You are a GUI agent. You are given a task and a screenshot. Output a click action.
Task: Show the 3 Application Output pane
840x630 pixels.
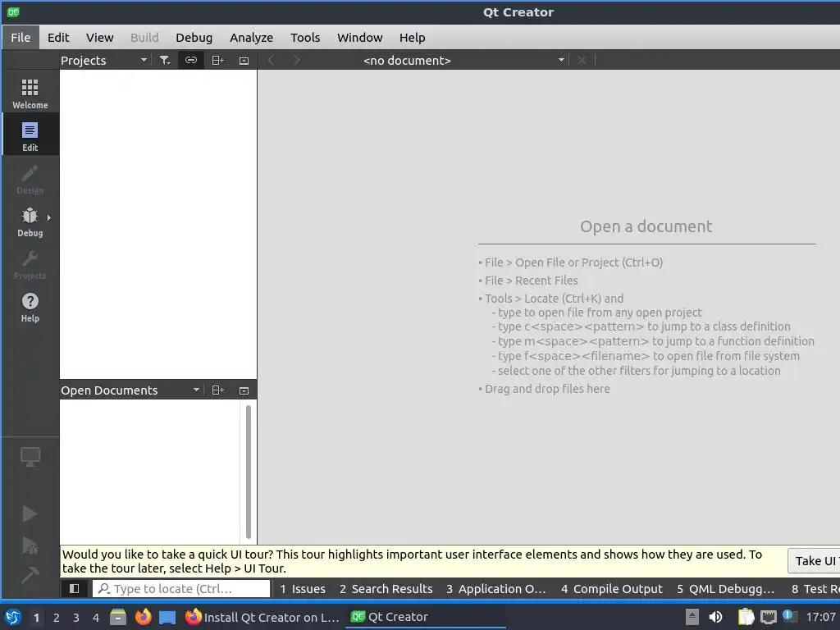[496, 589]
